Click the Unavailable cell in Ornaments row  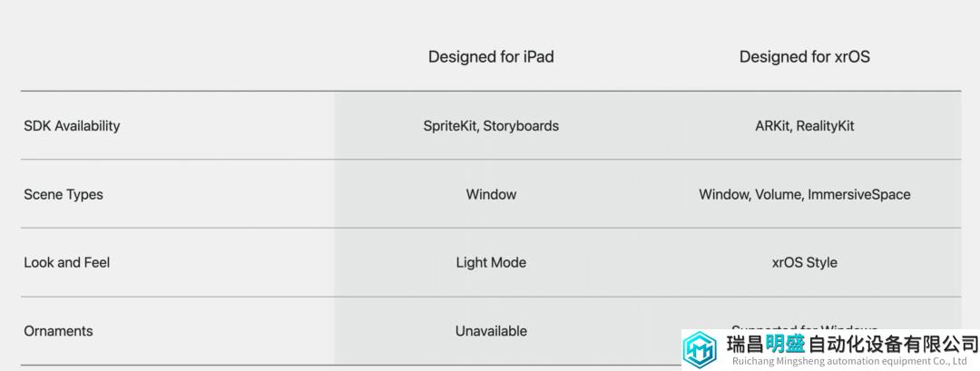[x=491, y=331]
